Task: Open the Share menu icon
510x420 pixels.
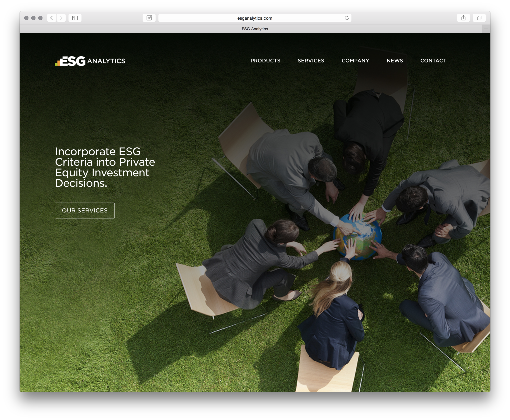Action: click(463, 18)
